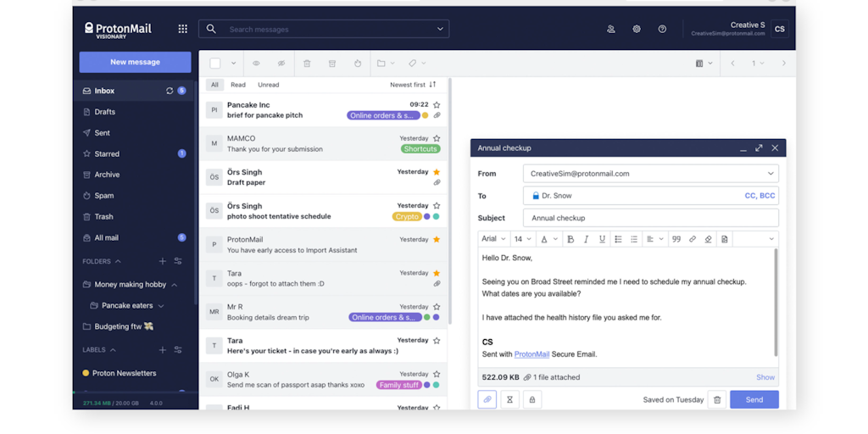Open the layout view dropdown

704,63
